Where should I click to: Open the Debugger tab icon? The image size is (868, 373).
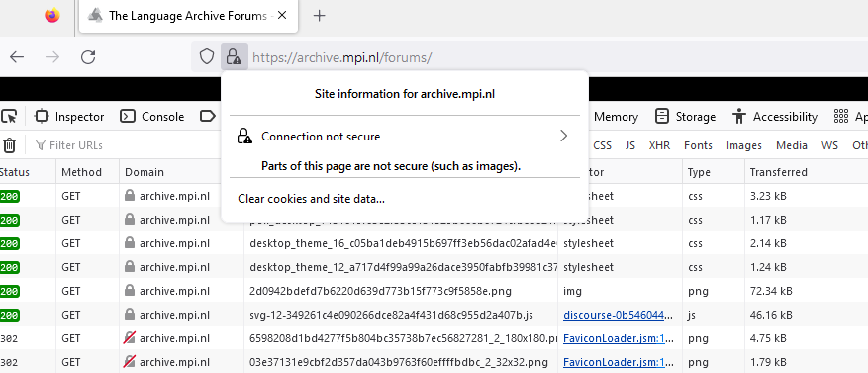tap(208, 116)
